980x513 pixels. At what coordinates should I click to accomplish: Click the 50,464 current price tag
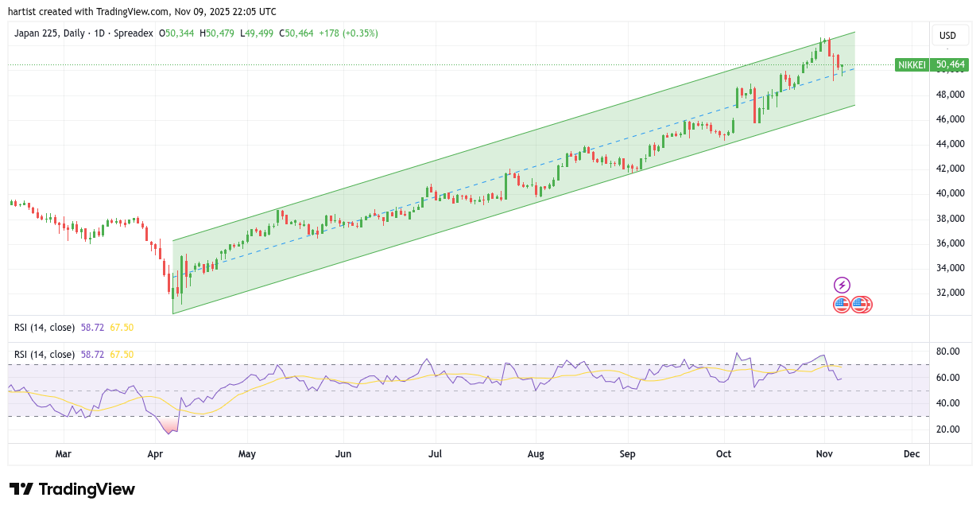coord(950,64)
